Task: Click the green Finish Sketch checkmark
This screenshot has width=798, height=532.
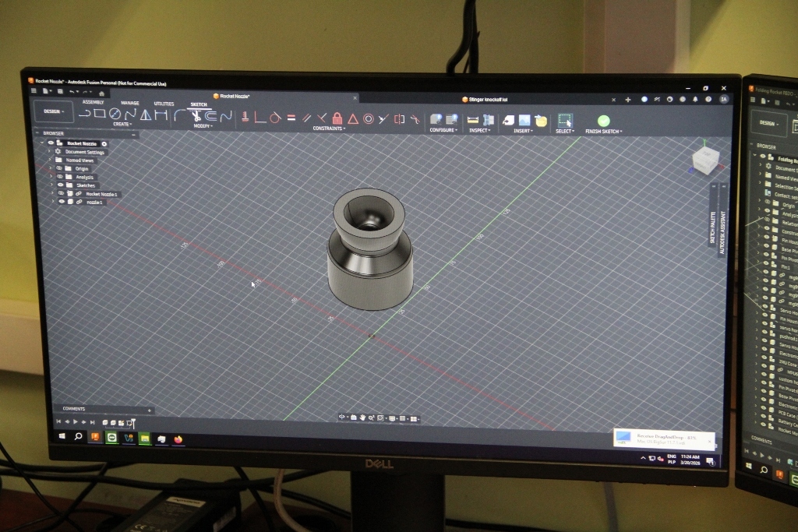Action: [603, 121]
